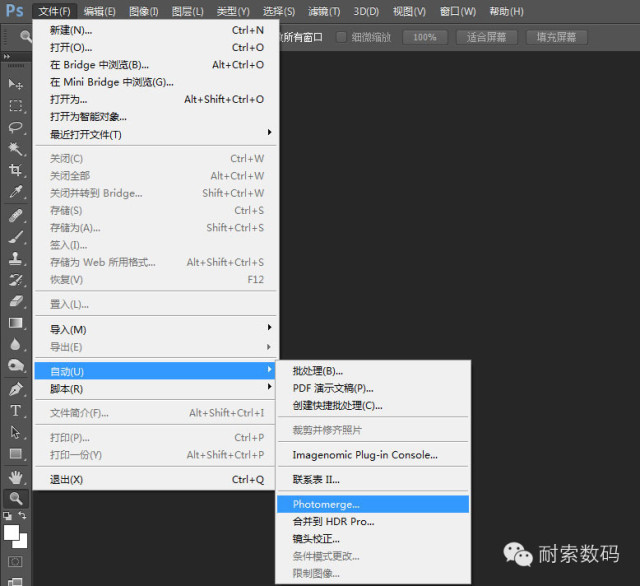Choose 打开(O)... from File menu
This screenshot has width=640, height=586.
(x=156, y=47)
